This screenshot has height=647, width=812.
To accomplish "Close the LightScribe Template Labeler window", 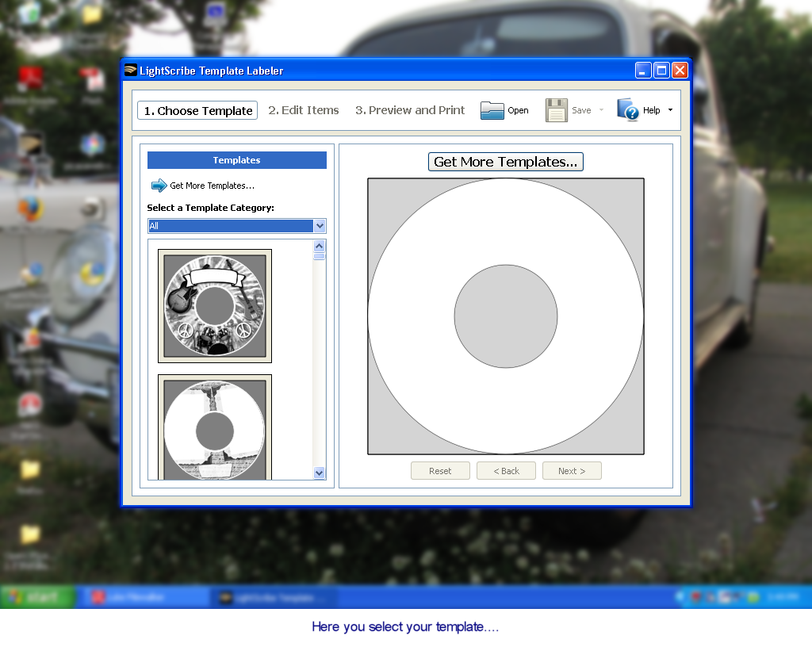I will pyautogui.click(x=680, y=71).
